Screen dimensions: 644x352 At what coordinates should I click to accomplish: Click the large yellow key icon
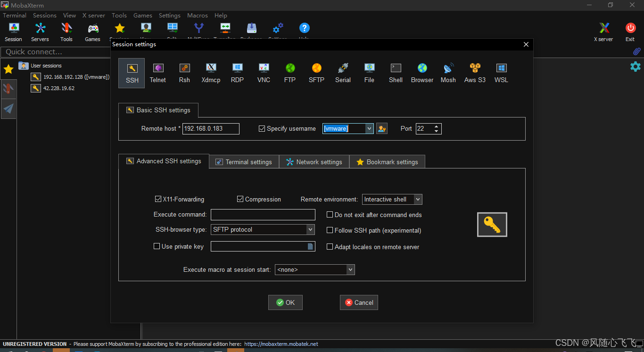click(492, 225)
